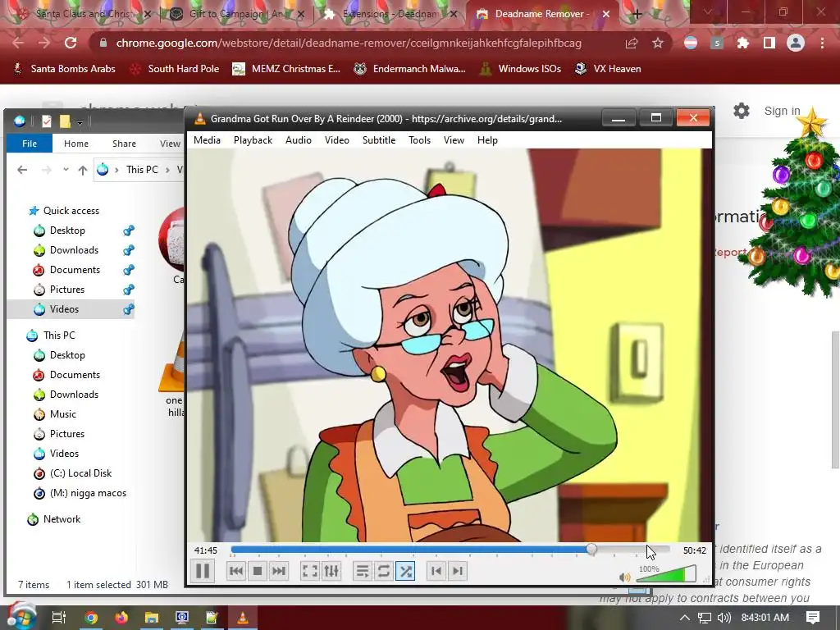The height and width of the screenshot is (630, 840).
Task: Open VLC Media menu
Action: [x=207, y=139]
